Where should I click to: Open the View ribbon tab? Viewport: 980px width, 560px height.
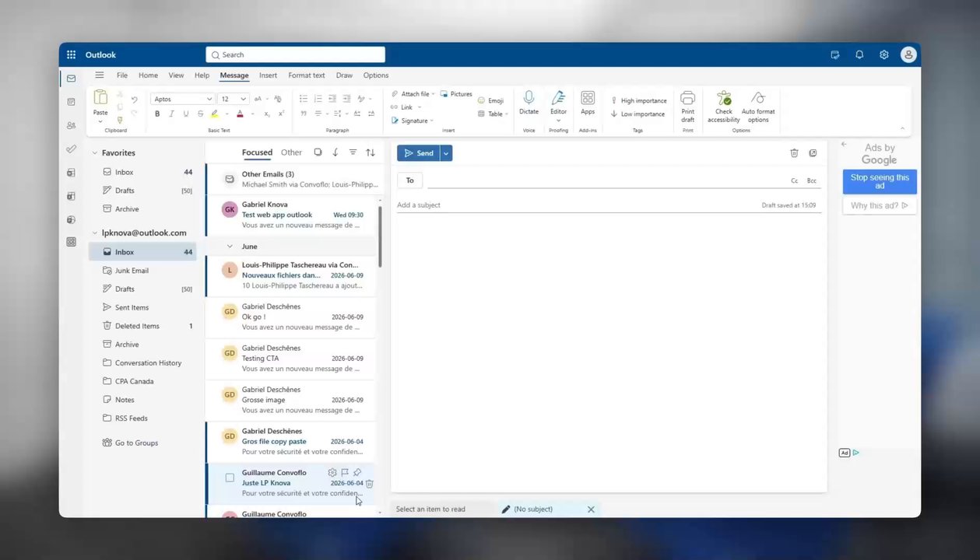177,75
